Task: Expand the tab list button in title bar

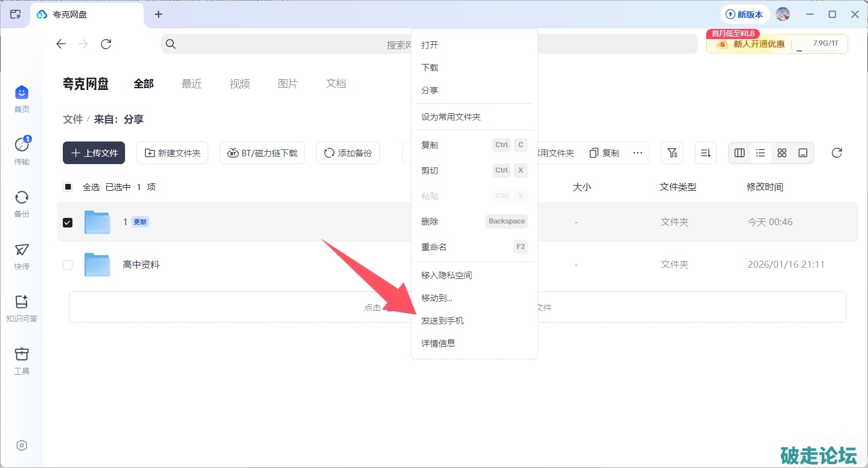Action: tap(15, 14)
